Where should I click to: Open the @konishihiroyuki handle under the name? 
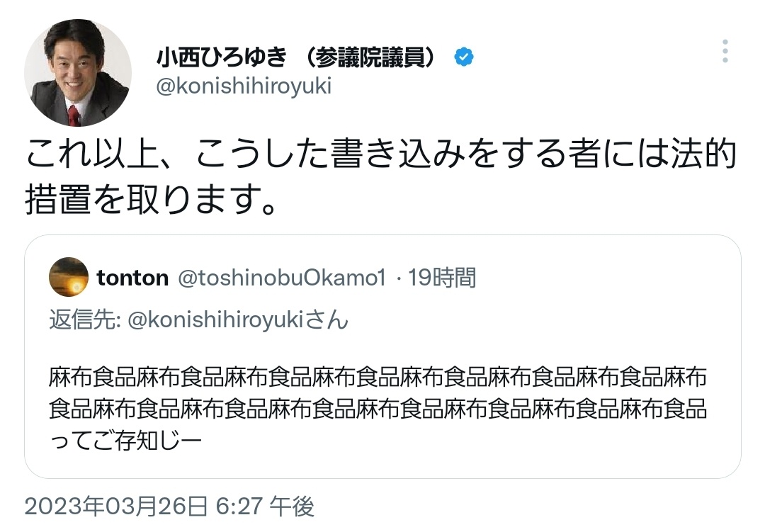[x=244, y=86]
